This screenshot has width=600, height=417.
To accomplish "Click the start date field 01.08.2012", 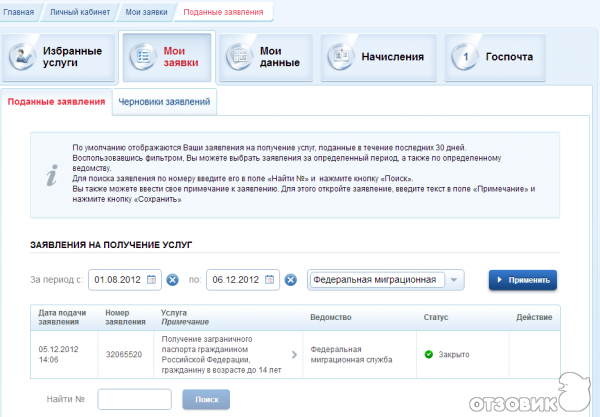I will 120,280.
